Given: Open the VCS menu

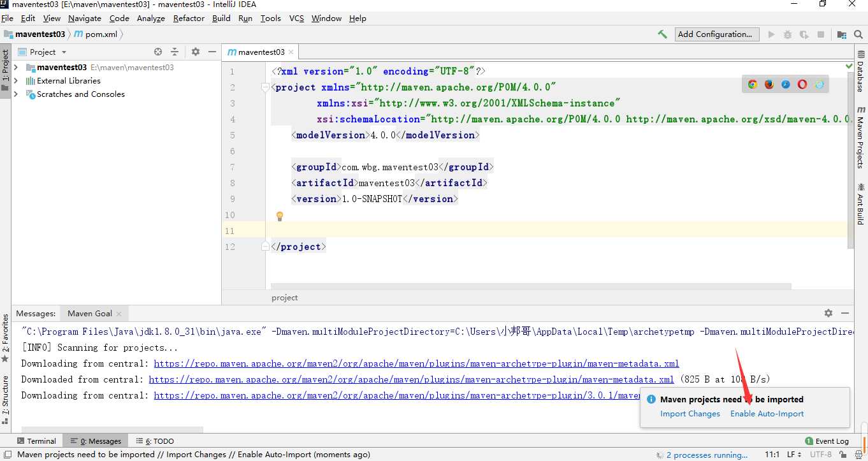Looking at the screenshot, I should [296, 18].
